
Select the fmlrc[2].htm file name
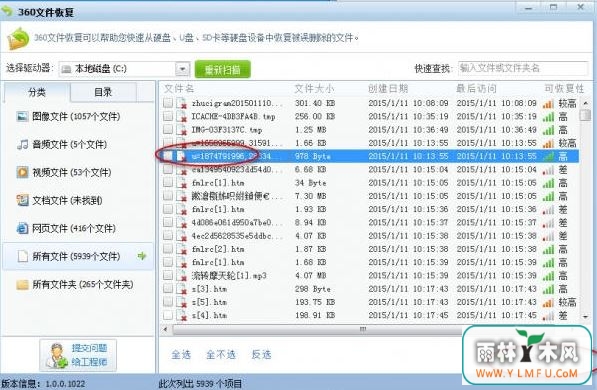coord(218,249)
